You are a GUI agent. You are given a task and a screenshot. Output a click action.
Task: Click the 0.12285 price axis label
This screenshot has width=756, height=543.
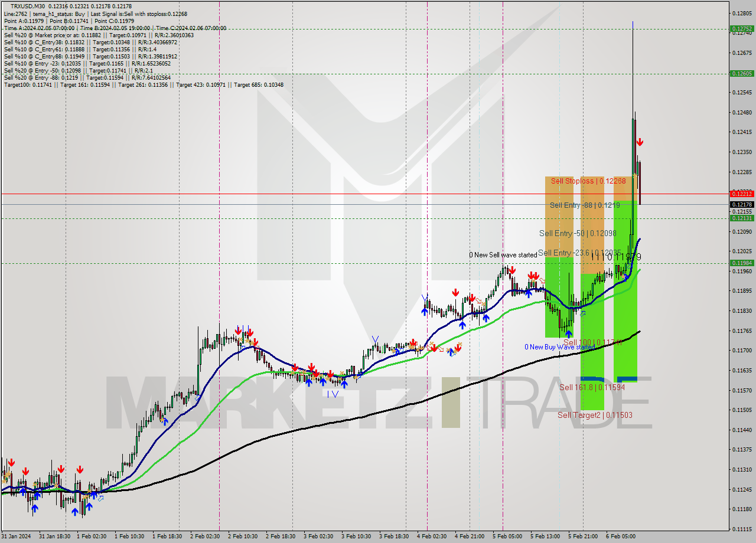point(742,172)
